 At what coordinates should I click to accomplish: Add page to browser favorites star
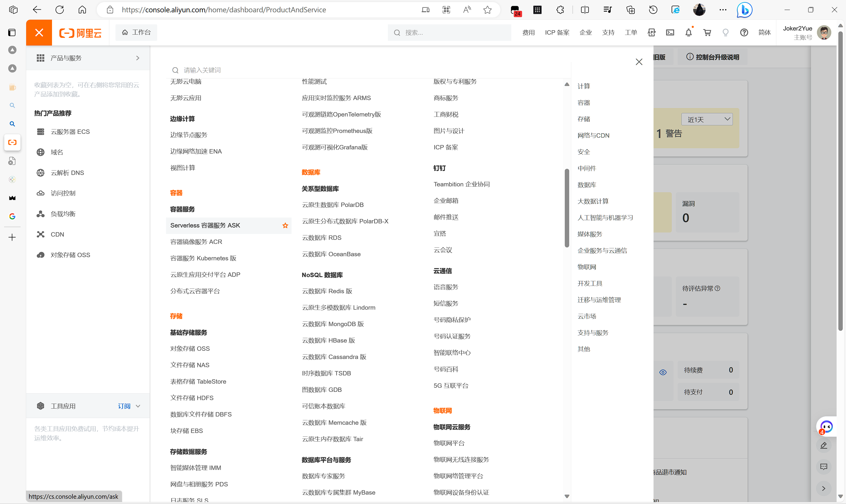488,10
